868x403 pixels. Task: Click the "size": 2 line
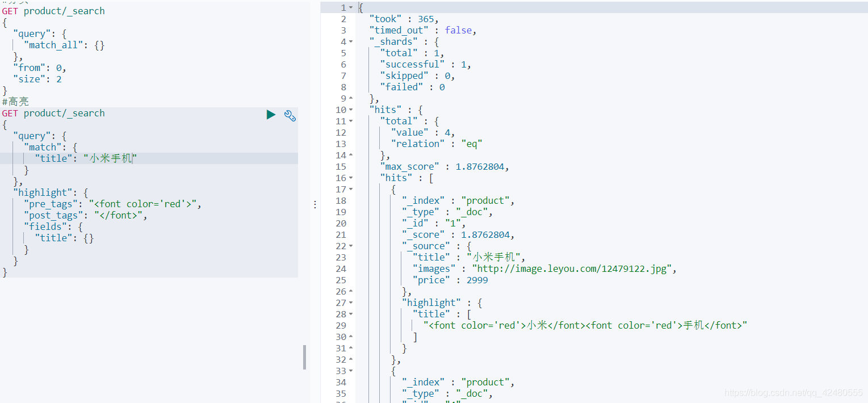click(37, 79)
